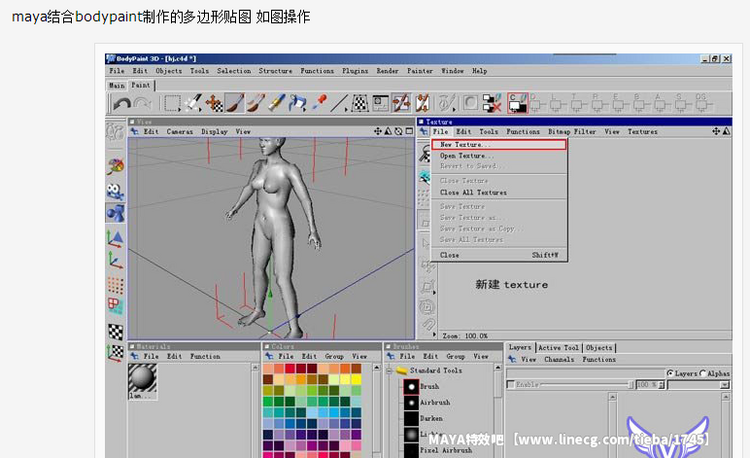750x458 pixels.
Task: Open the Painter menu in main menu bar
Action: point(420,71)
